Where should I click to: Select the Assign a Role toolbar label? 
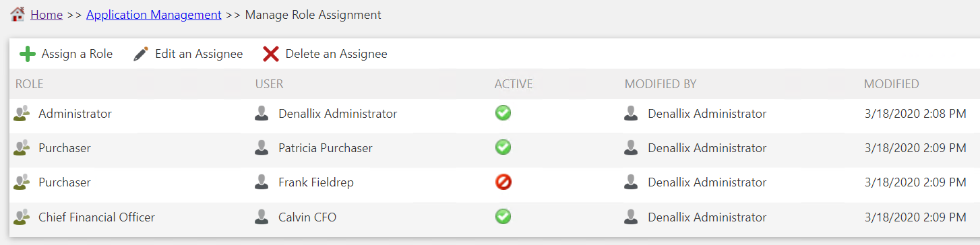click(x=77, y=54)
